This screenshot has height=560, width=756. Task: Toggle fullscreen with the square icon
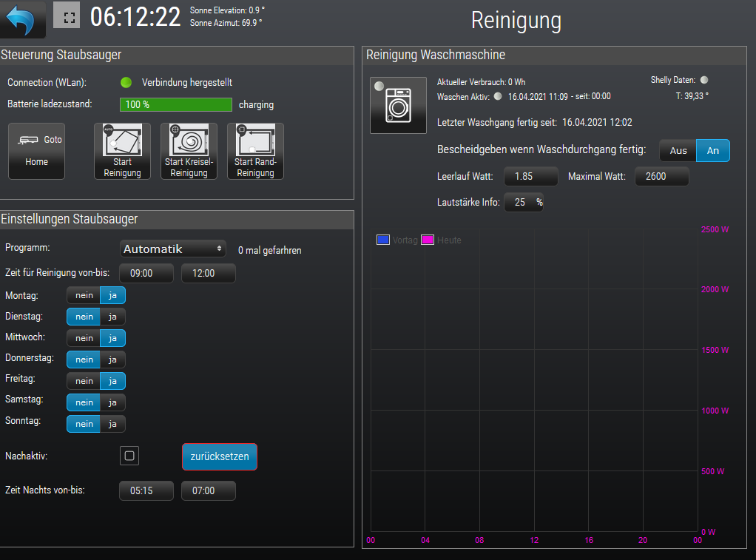[x=67, y=16]
